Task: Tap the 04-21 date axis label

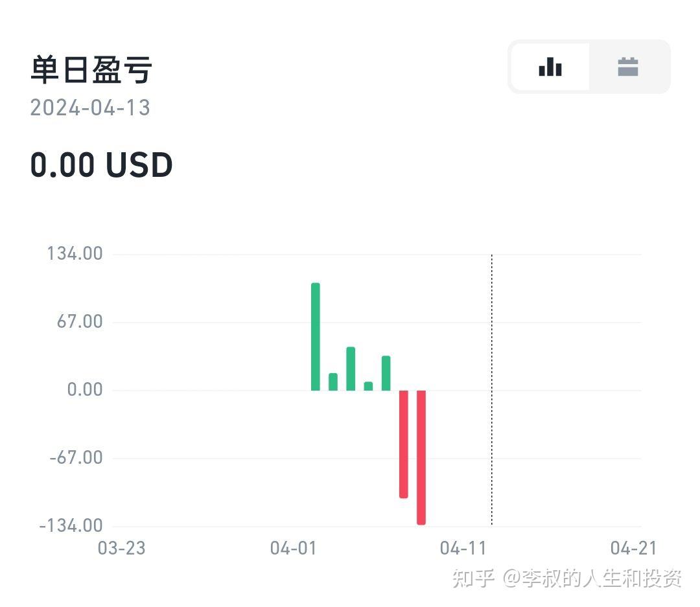Action: pyautogui.click(x=633, y=549)
